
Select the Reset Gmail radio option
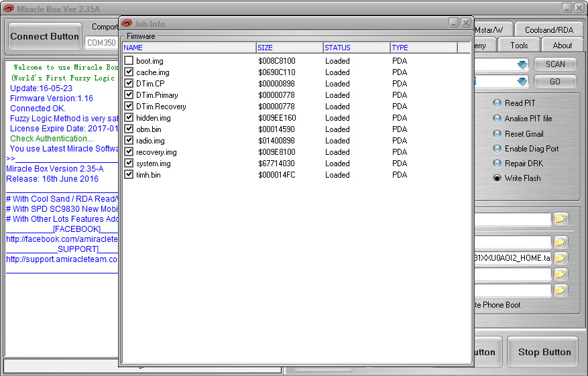(497, 134)
